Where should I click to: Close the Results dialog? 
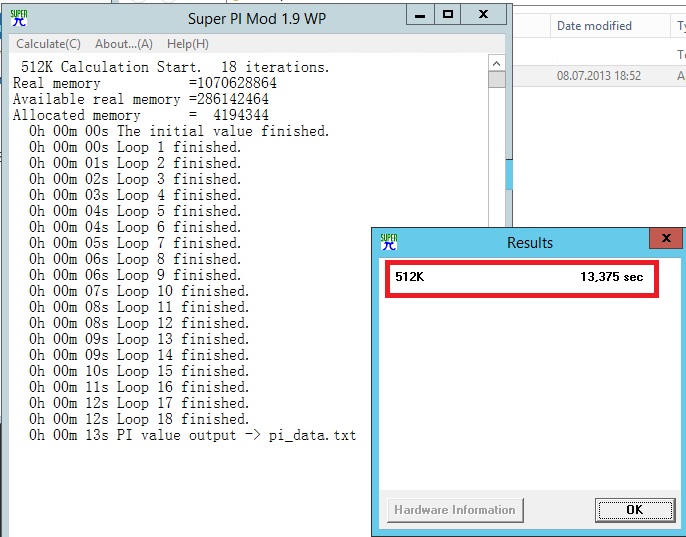coord(666,238)
